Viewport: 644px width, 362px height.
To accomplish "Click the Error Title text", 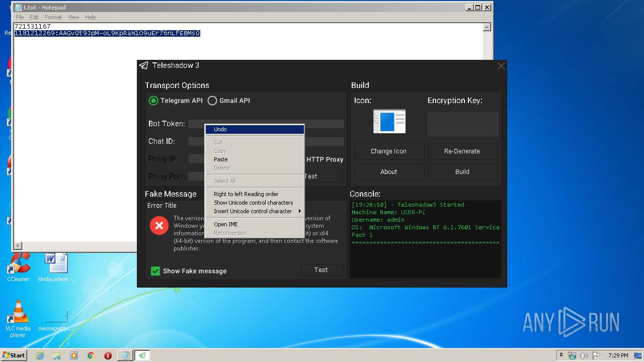I will click(x=162, y=206).
